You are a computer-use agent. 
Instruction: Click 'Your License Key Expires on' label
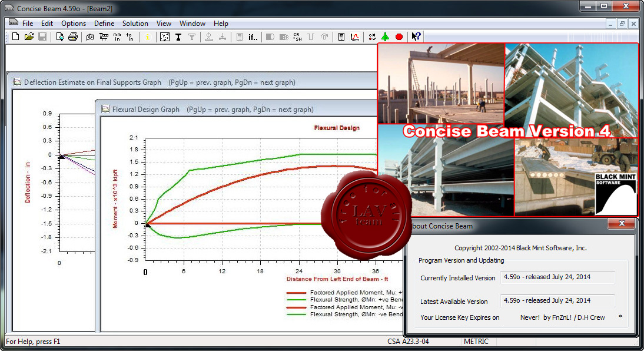point(460,317)
